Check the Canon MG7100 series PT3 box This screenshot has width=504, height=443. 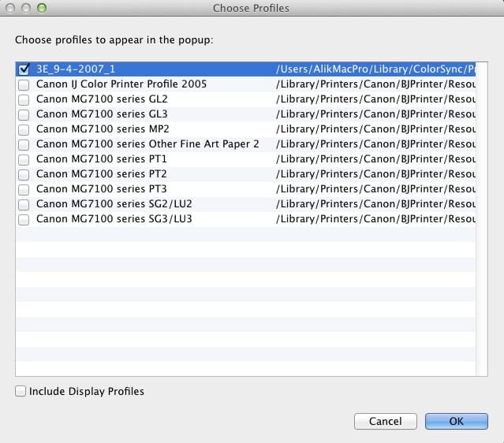tap(24, 189)
